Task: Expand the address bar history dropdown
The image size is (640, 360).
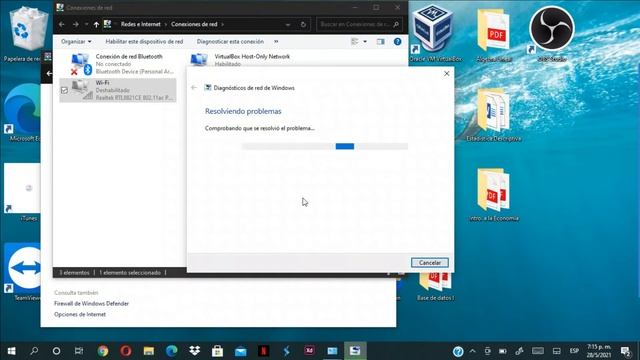Action: point(288,24)
